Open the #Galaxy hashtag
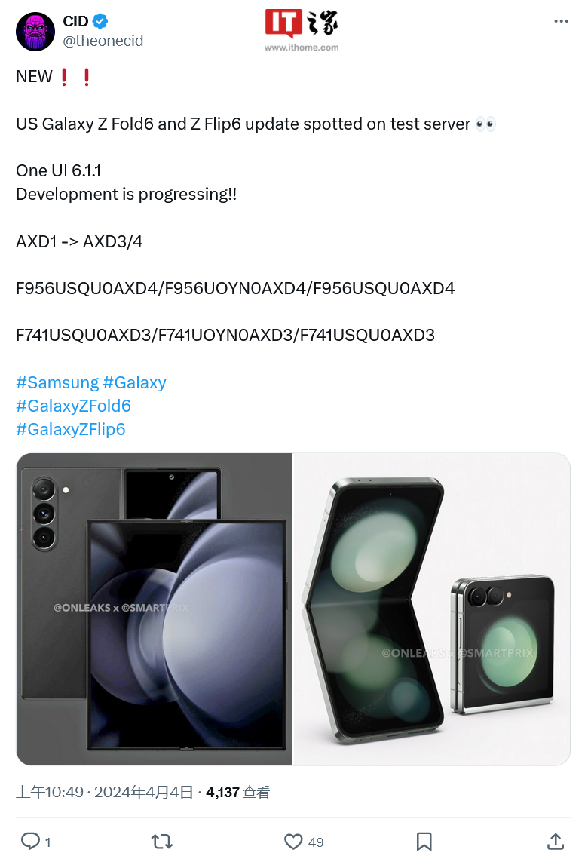The width and height of the screenshot is (588, 868). click(134, 382)
